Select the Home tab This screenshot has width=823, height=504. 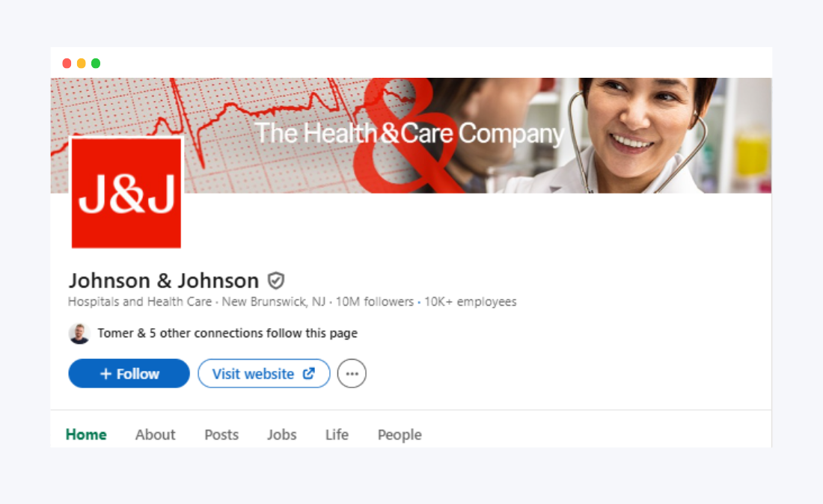pos(86,434)
